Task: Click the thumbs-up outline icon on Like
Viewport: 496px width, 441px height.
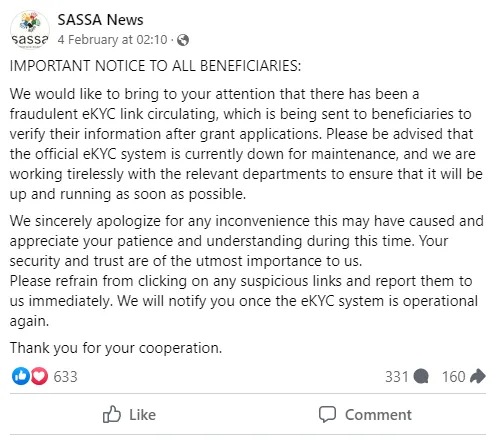Action: (112, 414)
